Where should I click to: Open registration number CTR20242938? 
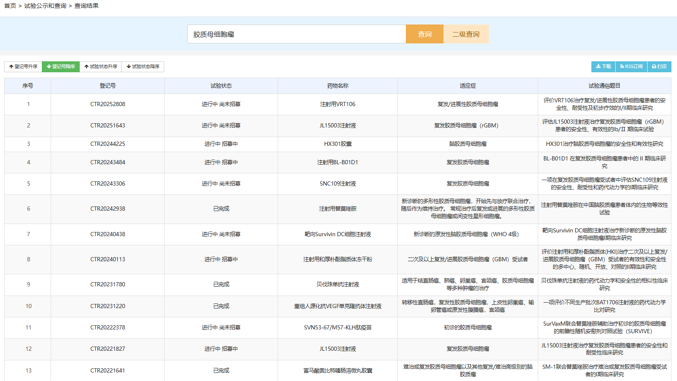[108, 209]
